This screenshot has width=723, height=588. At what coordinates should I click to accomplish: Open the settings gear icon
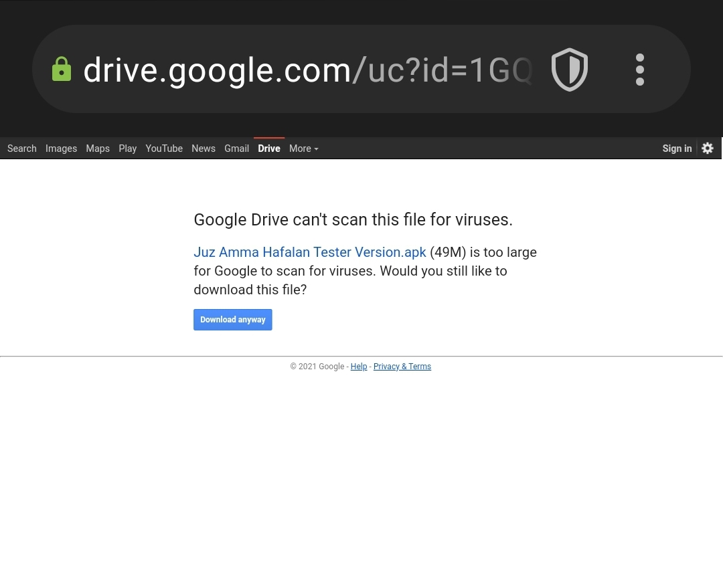tap(708, 149)
